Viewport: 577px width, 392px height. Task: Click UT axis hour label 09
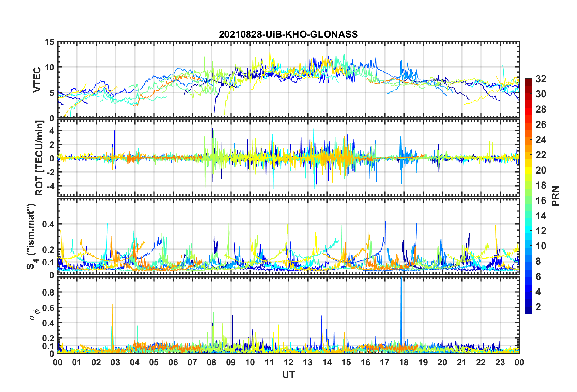231,362
